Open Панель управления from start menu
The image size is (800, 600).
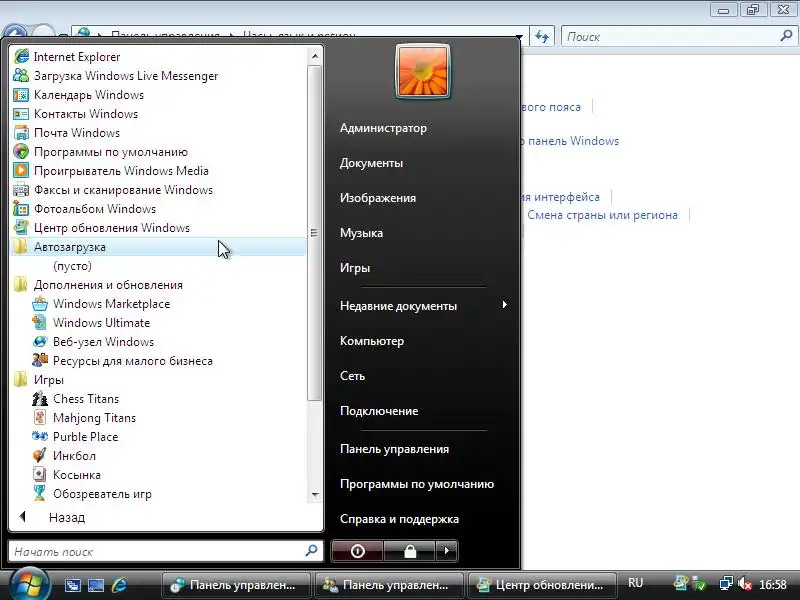pyautogui.click(x=394, y=448)
